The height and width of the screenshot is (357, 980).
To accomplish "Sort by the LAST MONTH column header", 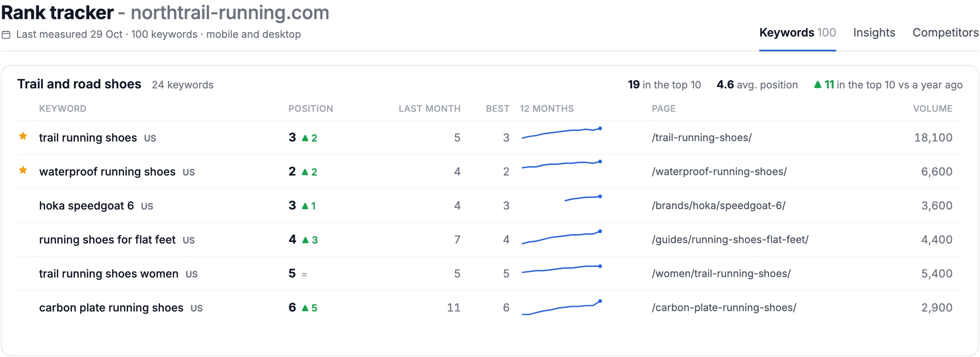I will 430,109.
